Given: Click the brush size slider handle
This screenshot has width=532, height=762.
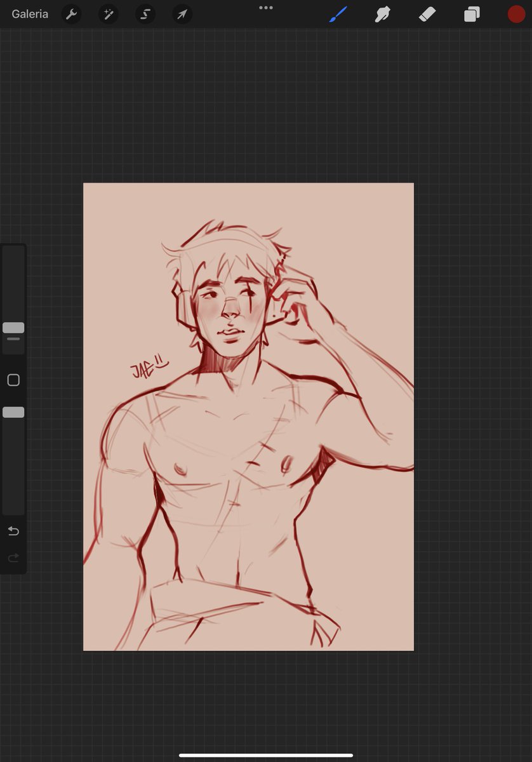Looking at the screenshot, I should tap(13, 328).
